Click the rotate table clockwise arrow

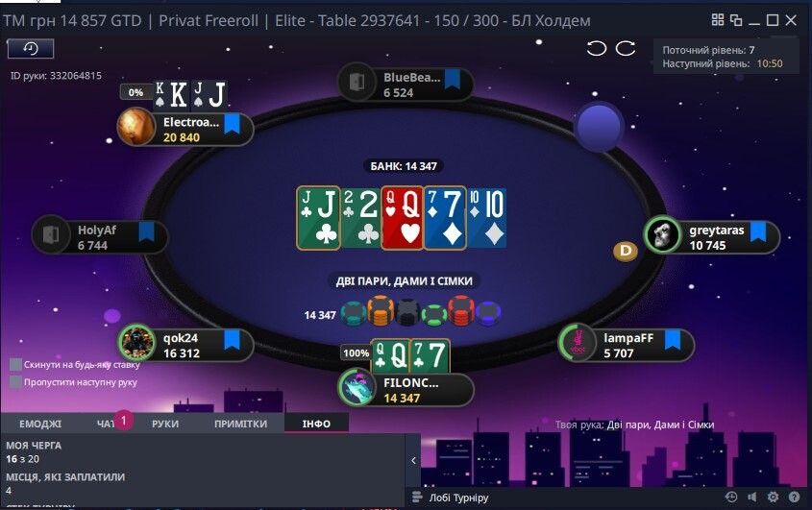coord(626,48)
